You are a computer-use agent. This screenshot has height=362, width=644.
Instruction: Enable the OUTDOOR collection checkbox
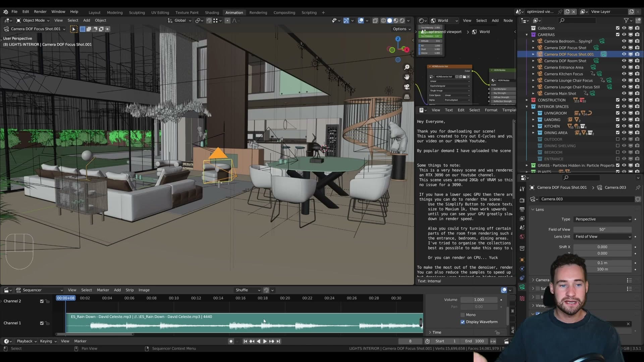coord(618,139)
